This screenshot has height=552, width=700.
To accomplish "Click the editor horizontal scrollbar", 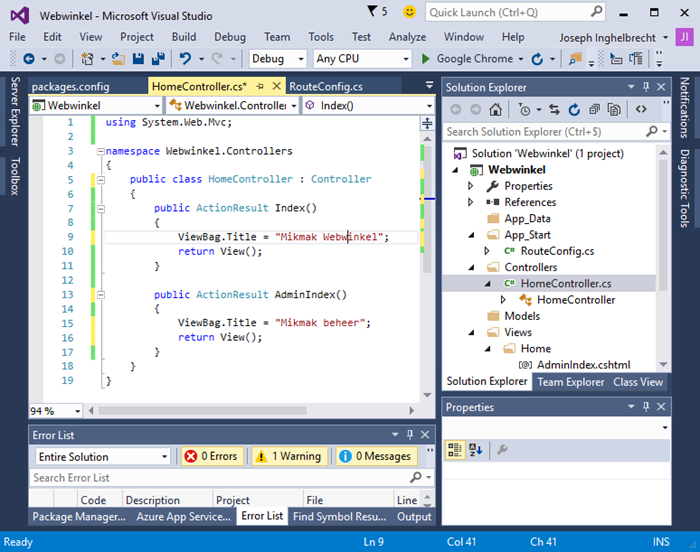I will tap(202, 410).
